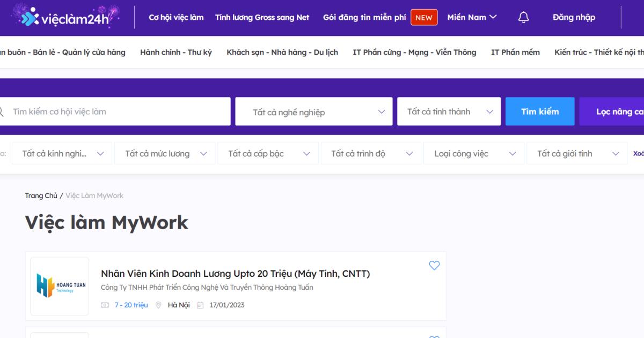This screenshot has height=338, width=644.
Task: Click the location pin icon beside Hà Nội
Action: click(x=158, y=305)
